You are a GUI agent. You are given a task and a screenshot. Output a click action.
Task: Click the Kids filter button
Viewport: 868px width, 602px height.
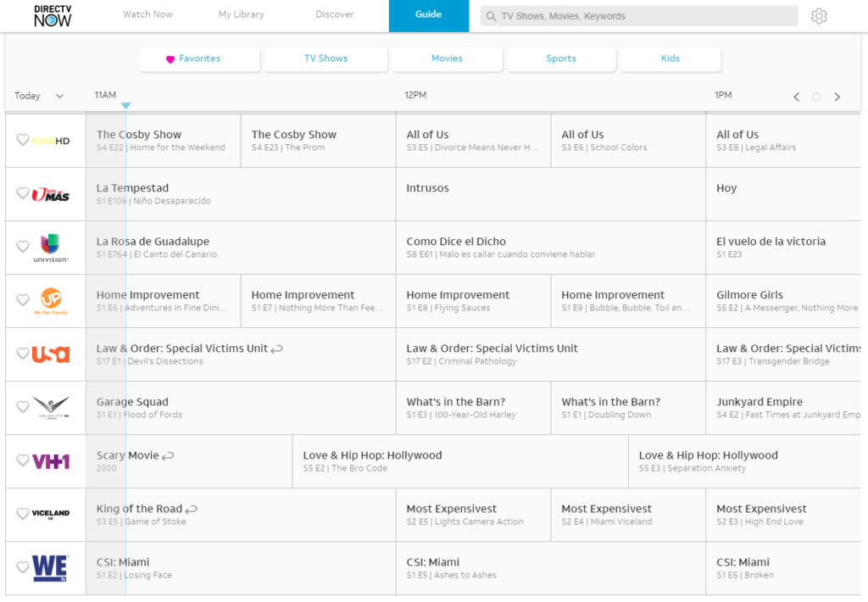(670, 59)
